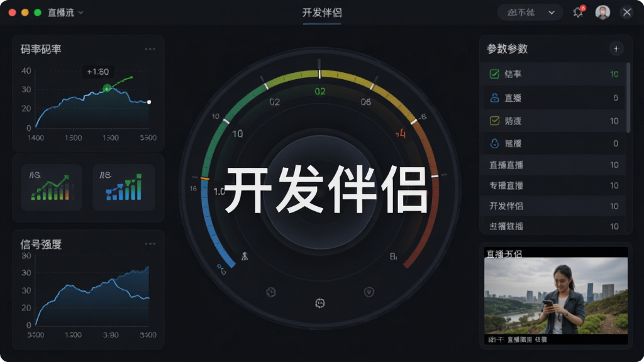Click the blue droplet icon in the zero-value row
644x362 pixels.
tap(494, 143)
